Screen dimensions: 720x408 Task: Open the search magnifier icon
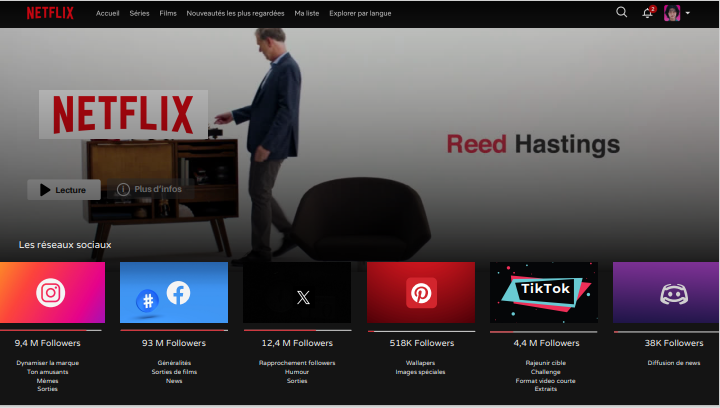(621, 12)
